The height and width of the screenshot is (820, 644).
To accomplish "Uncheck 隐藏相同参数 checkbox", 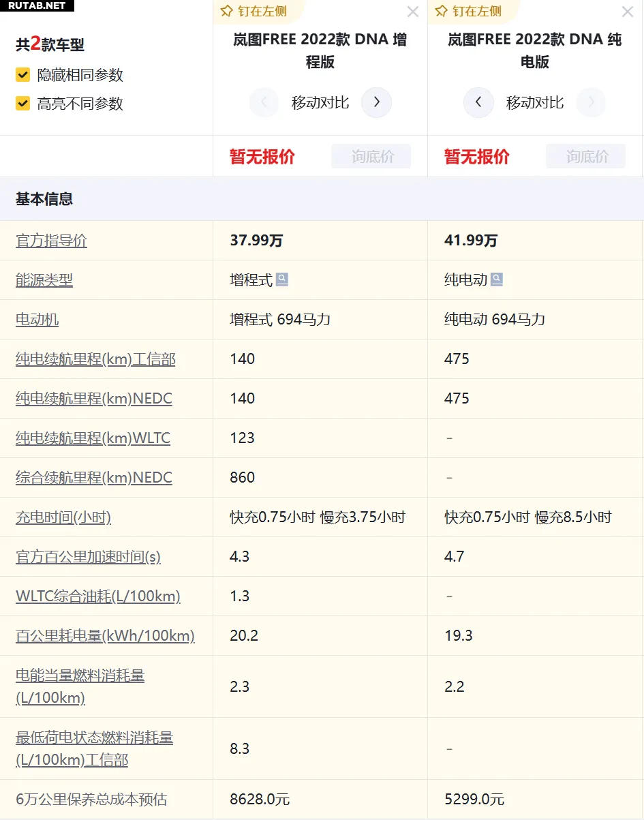I will [23, 75].
